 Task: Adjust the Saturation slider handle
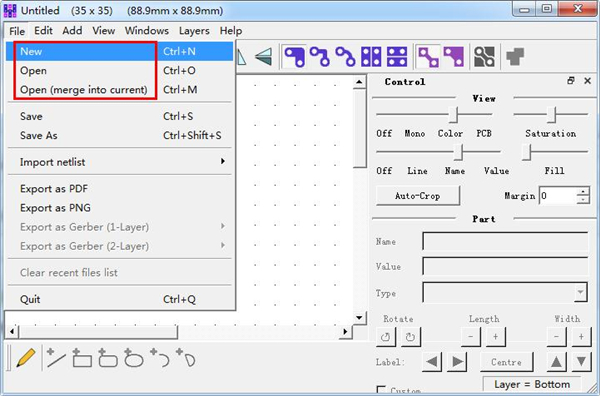click(551, 114)
